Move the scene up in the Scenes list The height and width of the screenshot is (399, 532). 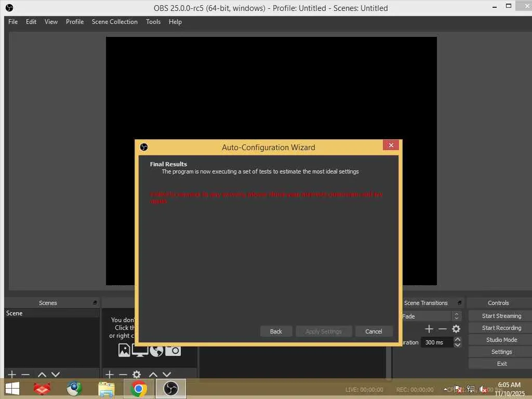click(42, 375)
